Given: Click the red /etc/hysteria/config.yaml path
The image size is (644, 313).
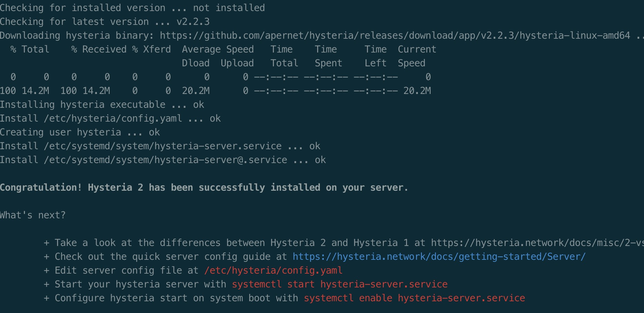Looking at the screenshot, I should [273, 271].
